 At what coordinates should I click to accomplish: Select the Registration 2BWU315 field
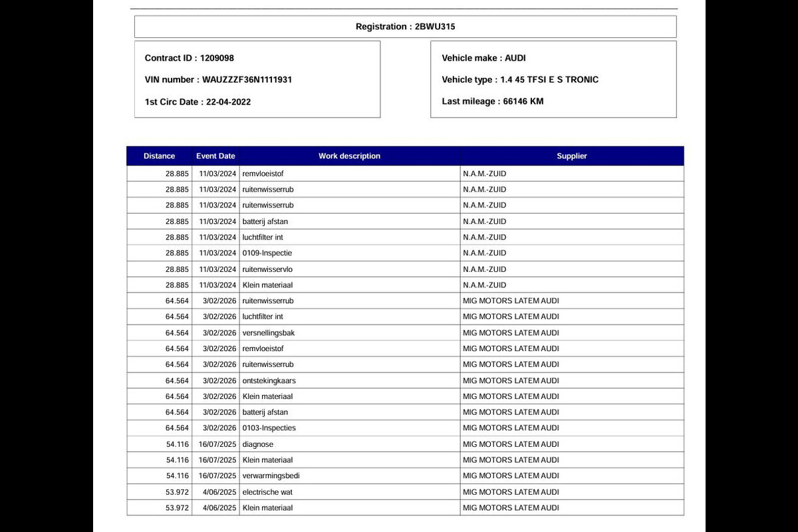[406, 27]
